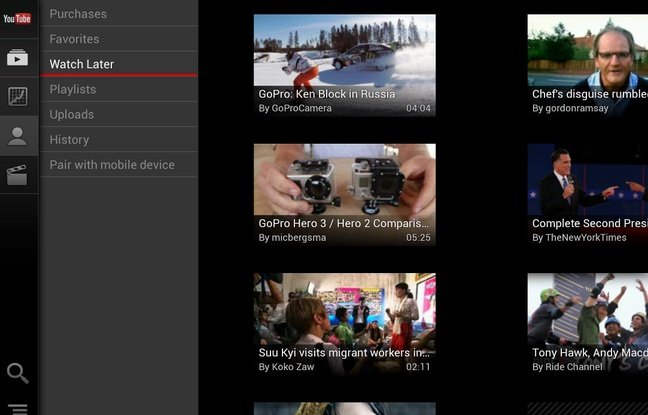Click the 05:25 duration label
Screen dimensions: 648x415
click(x=418, y=238)
